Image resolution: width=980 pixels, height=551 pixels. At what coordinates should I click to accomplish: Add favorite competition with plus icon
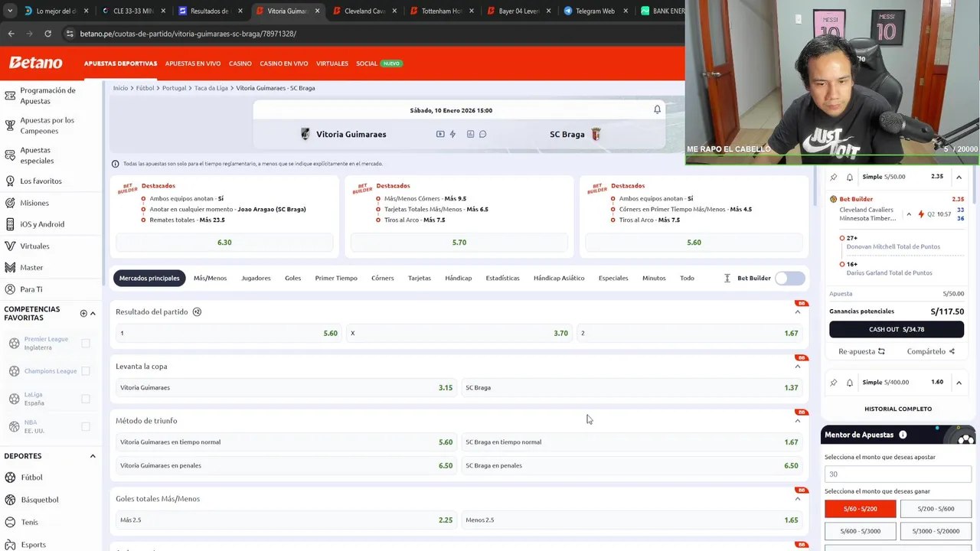[83, 313]
